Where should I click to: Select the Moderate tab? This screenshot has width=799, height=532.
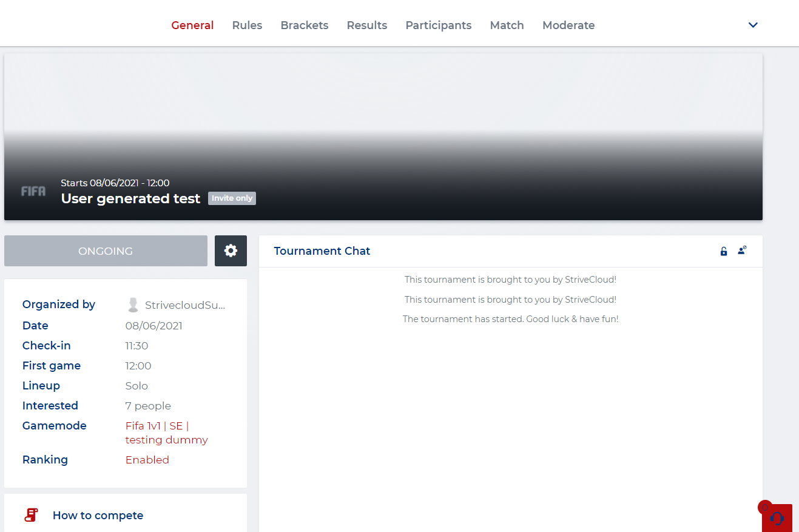(568, 25)
